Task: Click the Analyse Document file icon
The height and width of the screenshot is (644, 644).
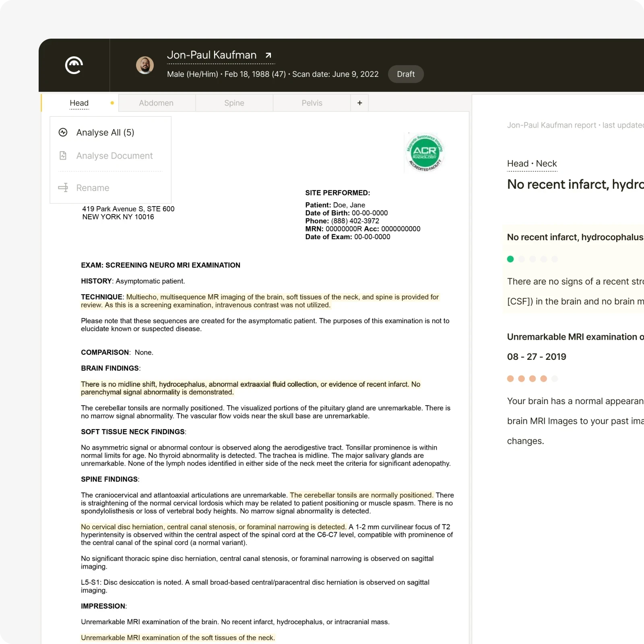Action: pos(63,156)
